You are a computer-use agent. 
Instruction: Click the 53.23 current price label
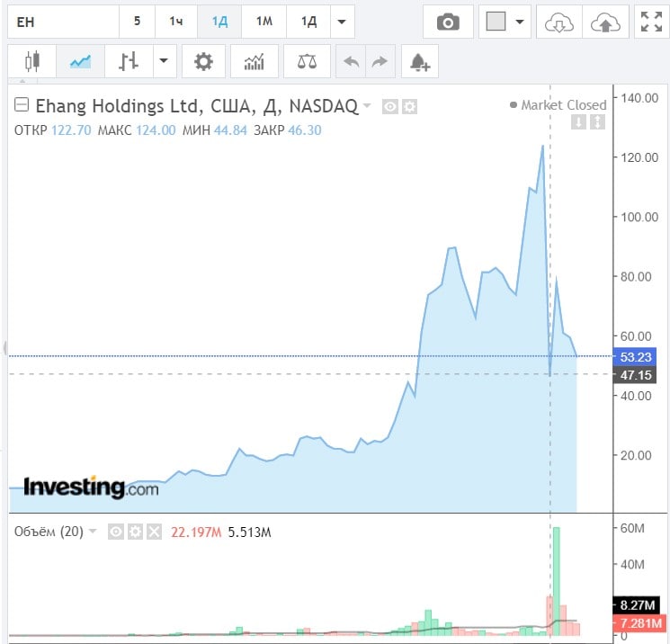coord(635,357)
